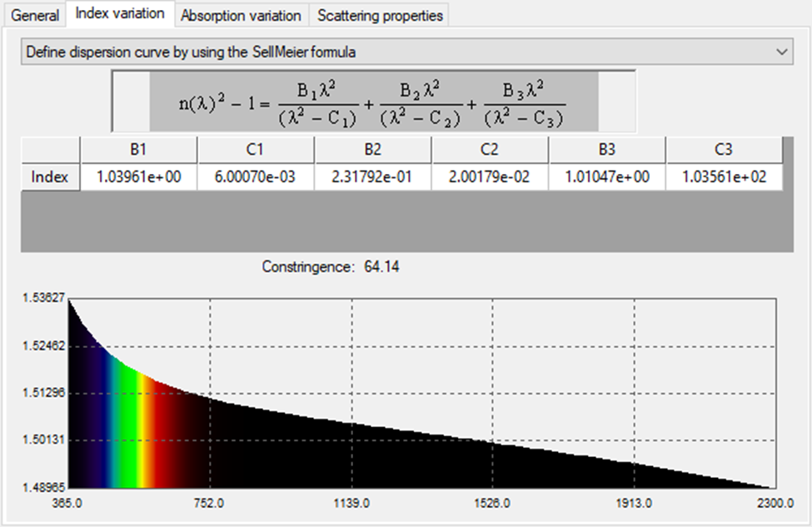Click the Constringence value 64.14
812x527 pixels.
pos(381,267)
